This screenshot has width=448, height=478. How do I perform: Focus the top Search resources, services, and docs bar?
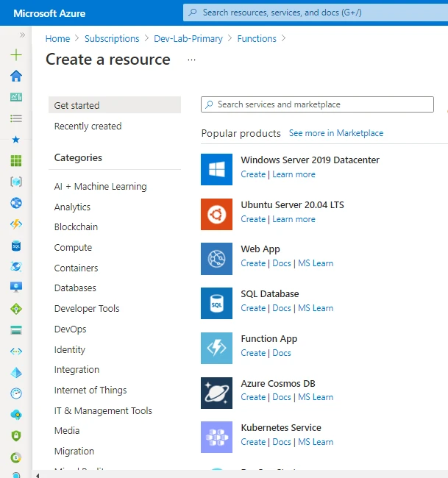click(x=316, y=13)
